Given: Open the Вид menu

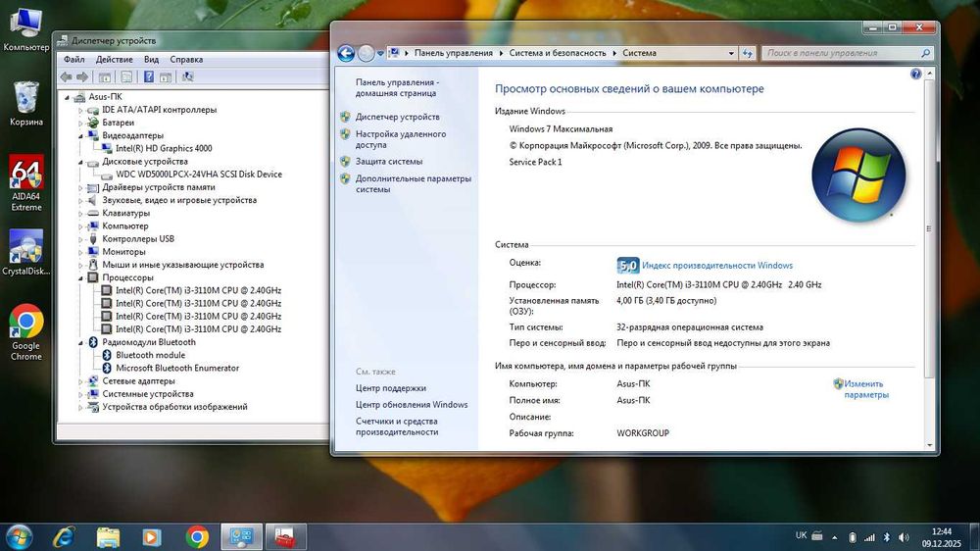Looking at the screenshot, I should point(151,60).
